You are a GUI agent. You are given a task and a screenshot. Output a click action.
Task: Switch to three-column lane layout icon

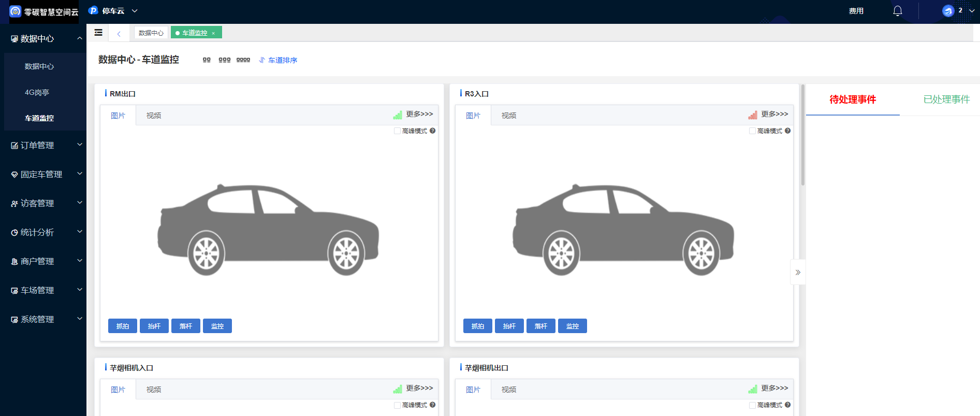225,60
